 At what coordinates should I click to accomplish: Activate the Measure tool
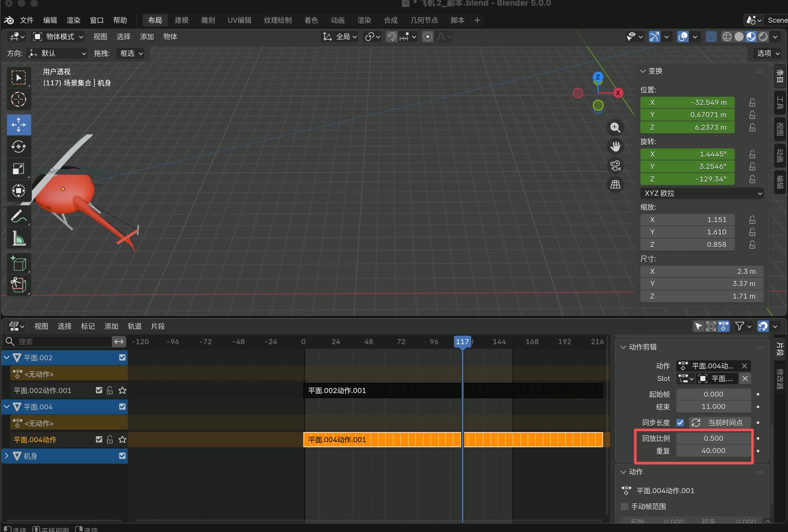[x=19, y=238]
